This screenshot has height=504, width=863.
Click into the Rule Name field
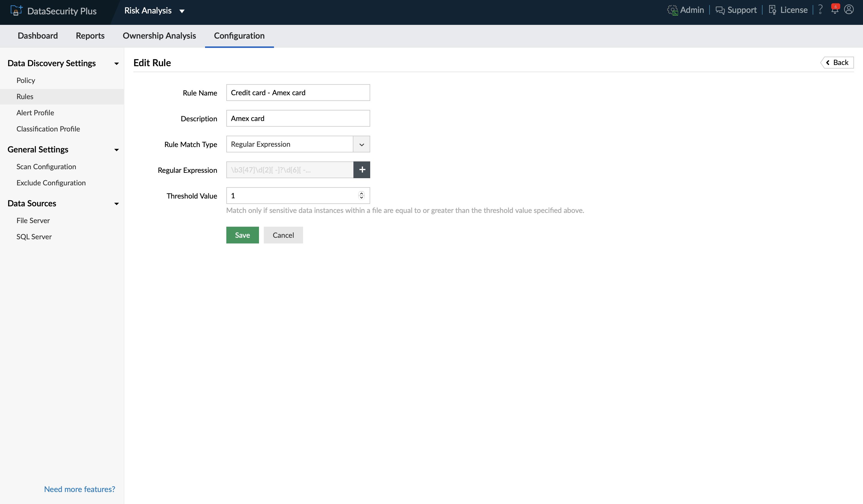[298, 93]
